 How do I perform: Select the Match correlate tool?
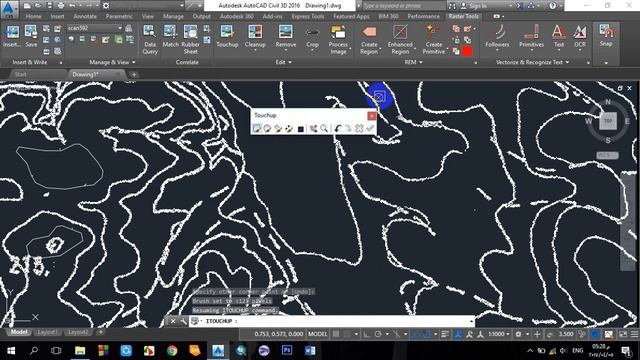pyautogui.click(x=170, y=36)
